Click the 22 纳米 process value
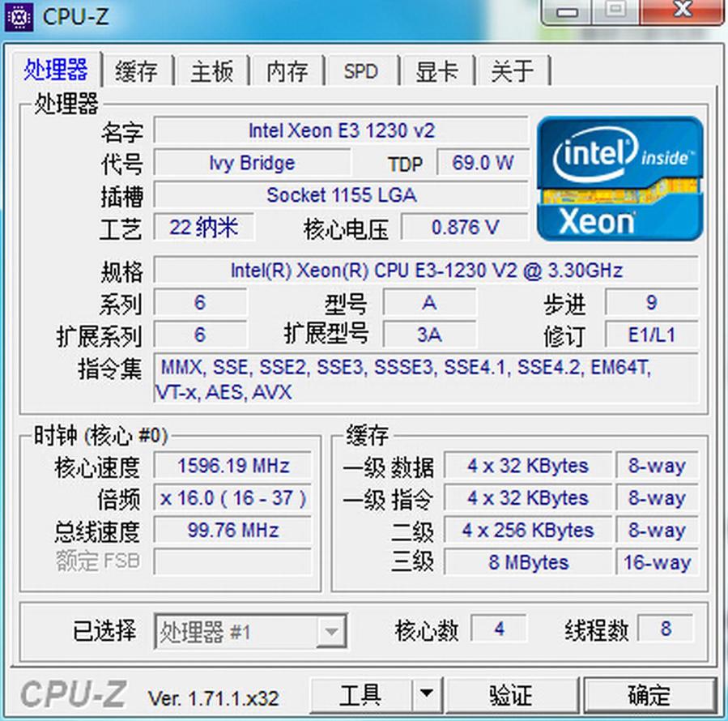Image resolution: width=728 pixels, height=721 pixels. (x=204, y=227)
